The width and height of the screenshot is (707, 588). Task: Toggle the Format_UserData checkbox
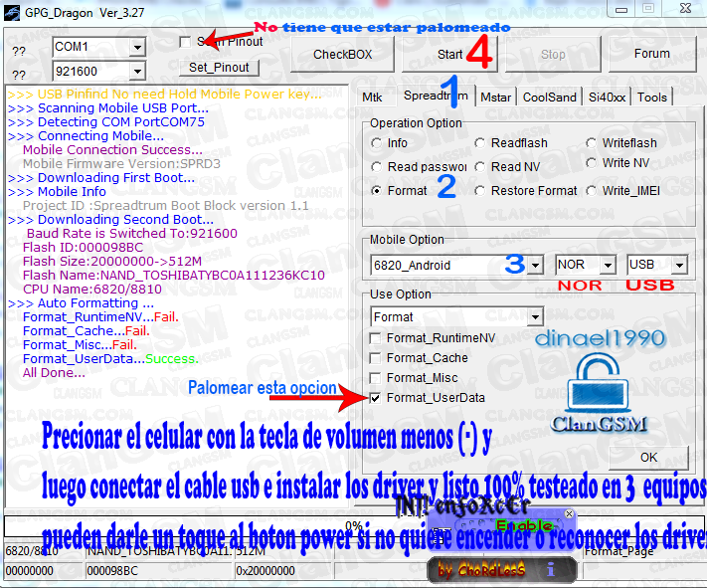(x=375, y=398)
